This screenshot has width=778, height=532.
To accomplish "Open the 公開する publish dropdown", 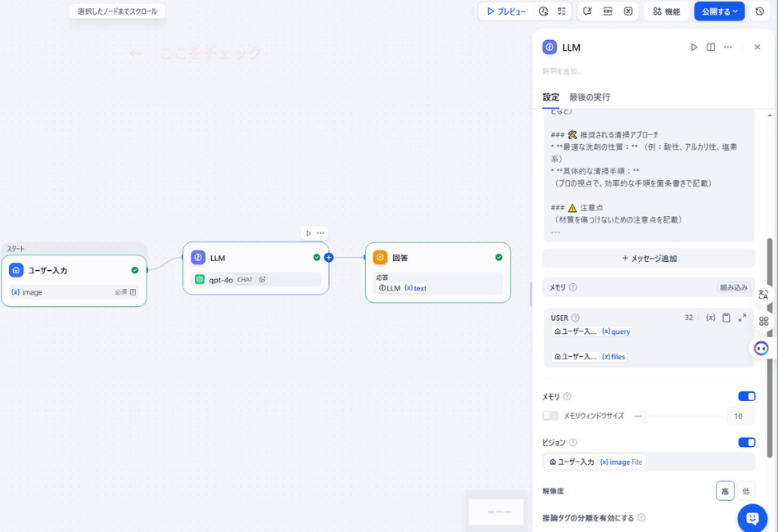I will [719, 11].
